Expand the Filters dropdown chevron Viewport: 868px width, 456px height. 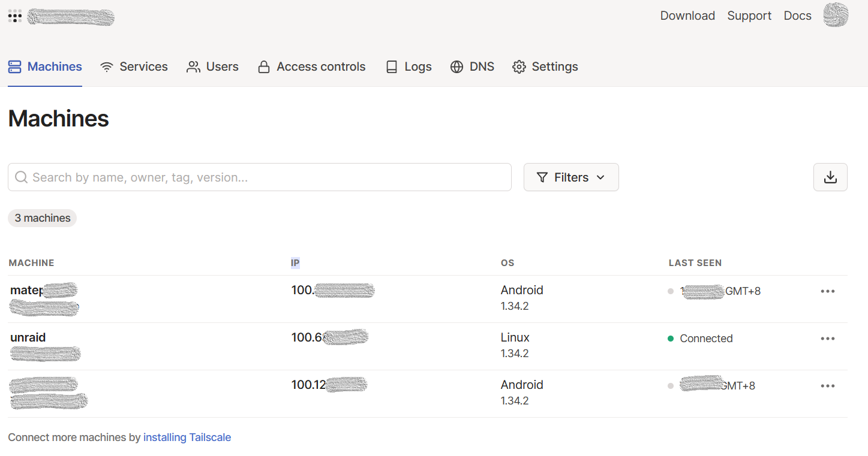[x=600, y=177]
